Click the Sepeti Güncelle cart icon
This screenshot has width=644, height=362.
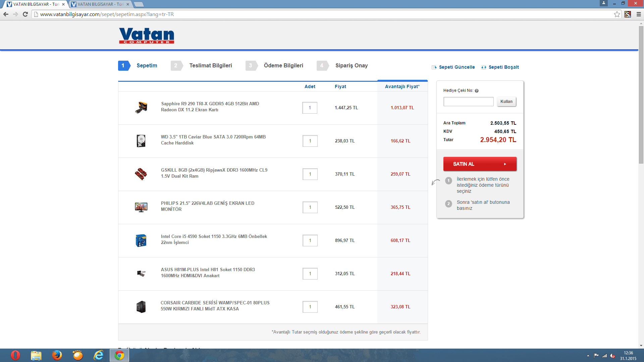[x=434, y=67]
